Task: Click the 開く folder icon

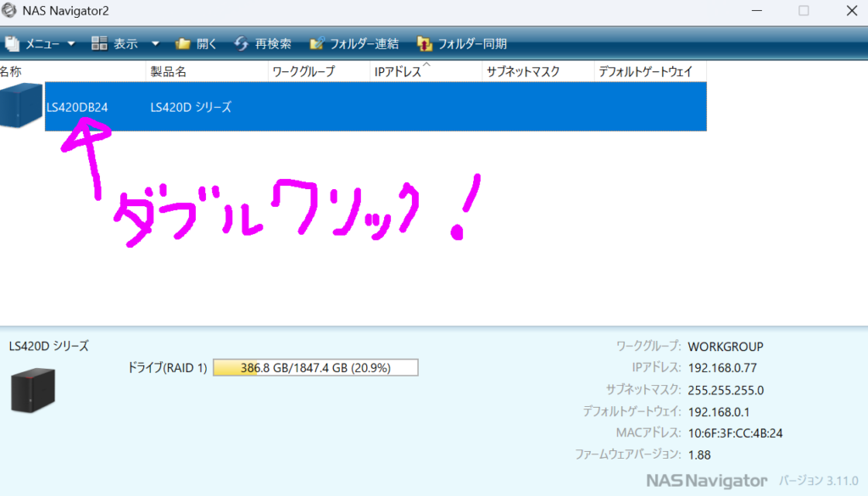Action: coord(183,44)
